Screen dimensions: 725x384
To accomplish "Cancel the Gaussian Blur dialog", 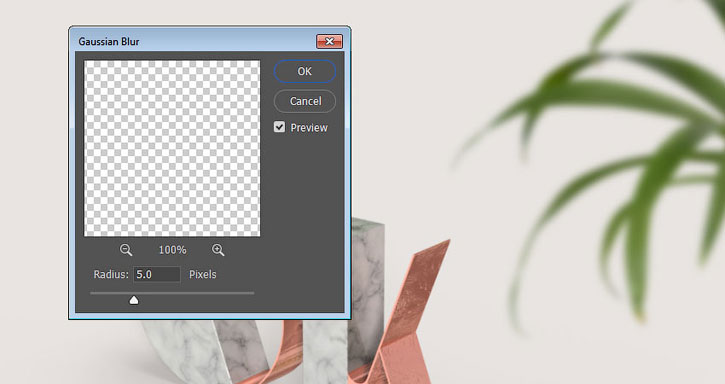I will pos(305,101).
